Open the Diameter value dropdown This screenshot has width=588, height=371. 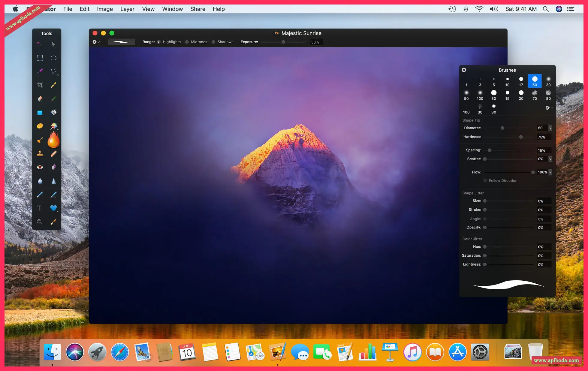550,128
